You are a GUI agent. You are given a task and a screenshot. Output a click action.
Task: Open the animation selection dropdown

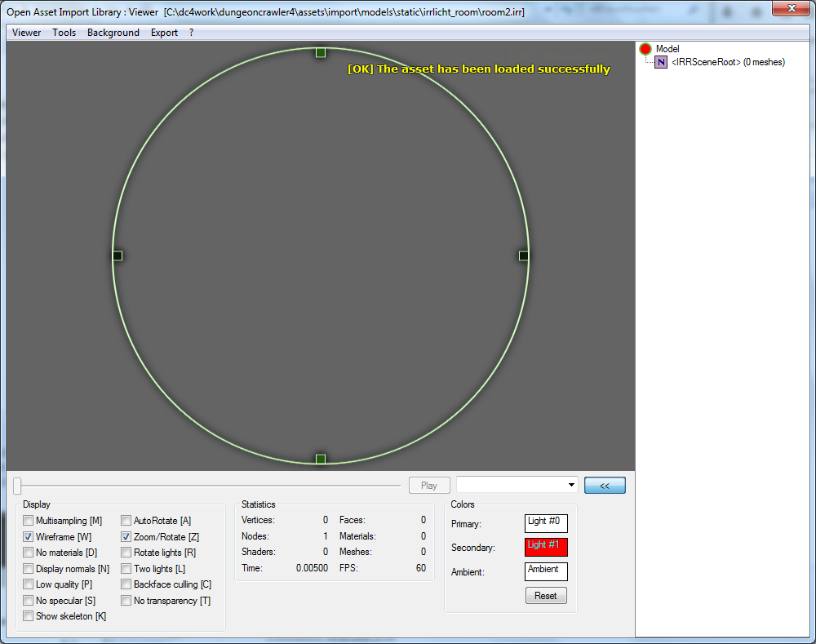pos(570,486)
